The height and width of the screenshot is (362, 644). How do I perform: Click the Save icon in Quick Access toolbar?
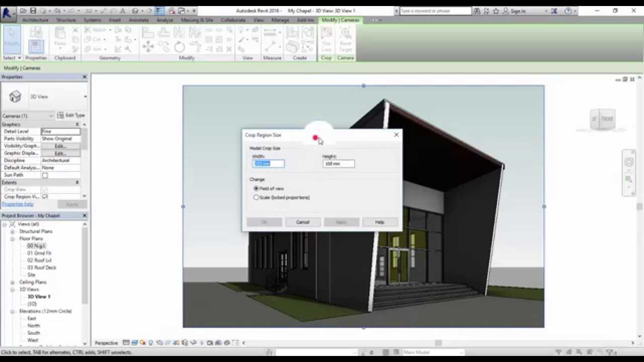(33, 11)
